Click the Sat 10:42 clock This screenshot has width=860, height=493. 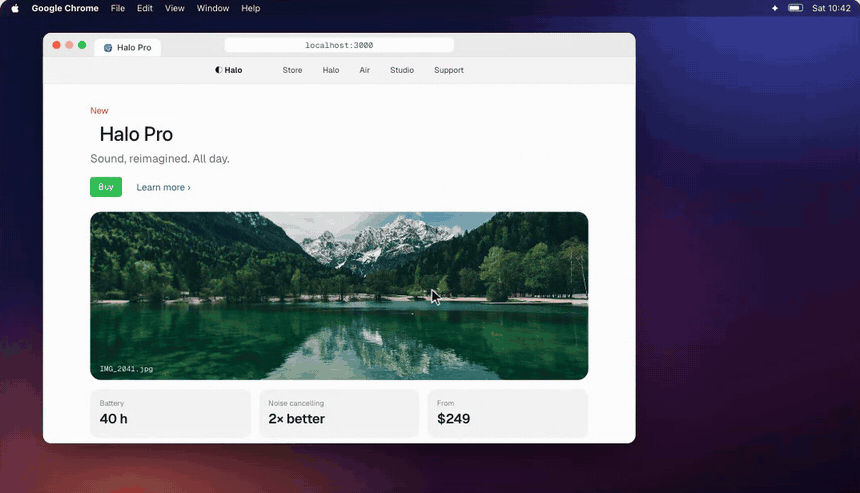(831, 8)
